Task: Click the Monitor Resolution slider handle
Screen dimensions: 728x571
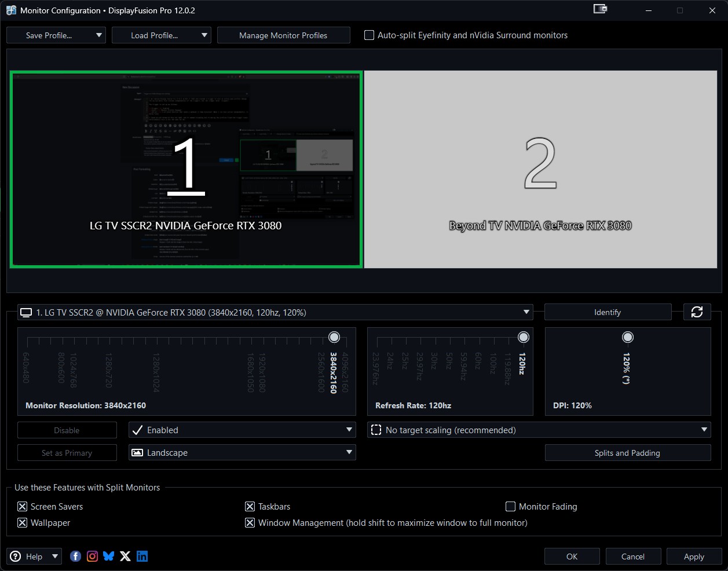Action: tap(334, 337)
